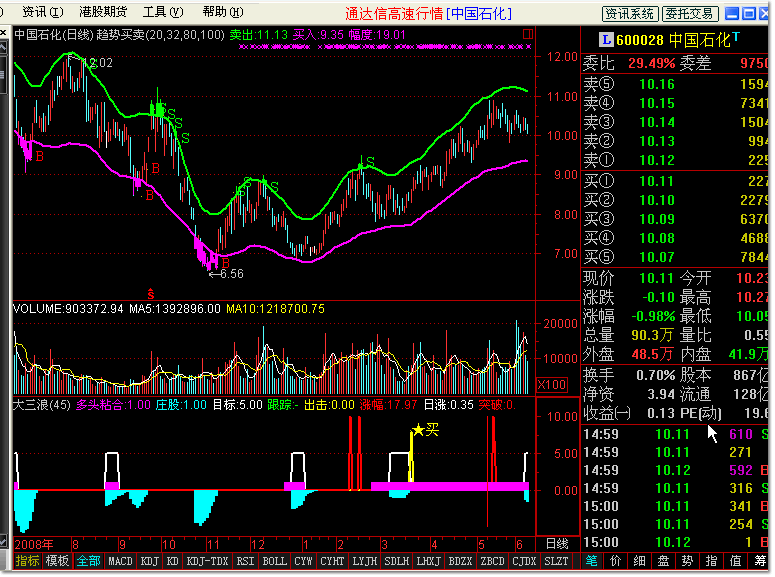Select the 盘 tab in the quote panel
Screen dimensions: 775x577
[663, 561]
